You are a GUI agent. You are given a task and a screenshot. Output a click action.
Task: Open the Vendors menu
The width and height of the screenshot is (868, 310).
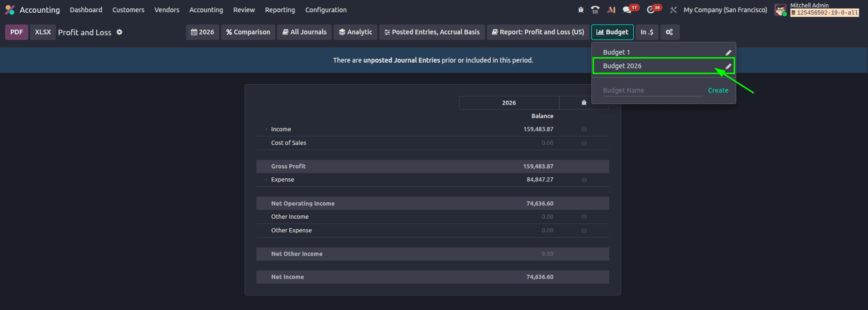167,10
